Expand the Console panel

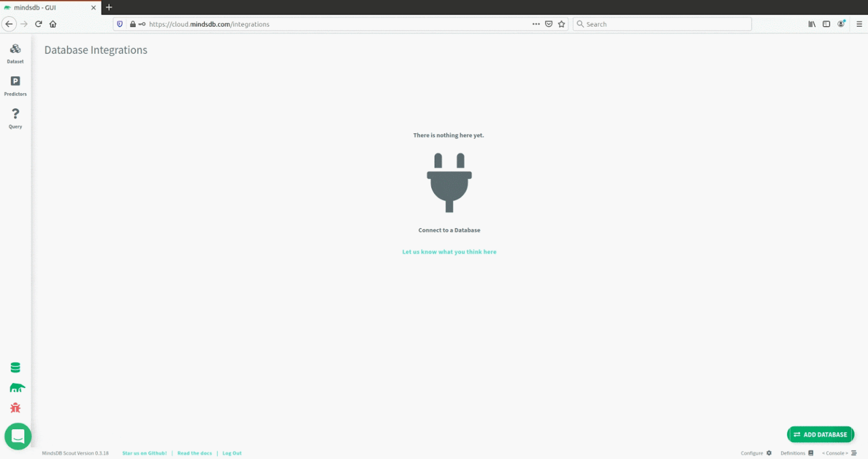click(839, 453)
